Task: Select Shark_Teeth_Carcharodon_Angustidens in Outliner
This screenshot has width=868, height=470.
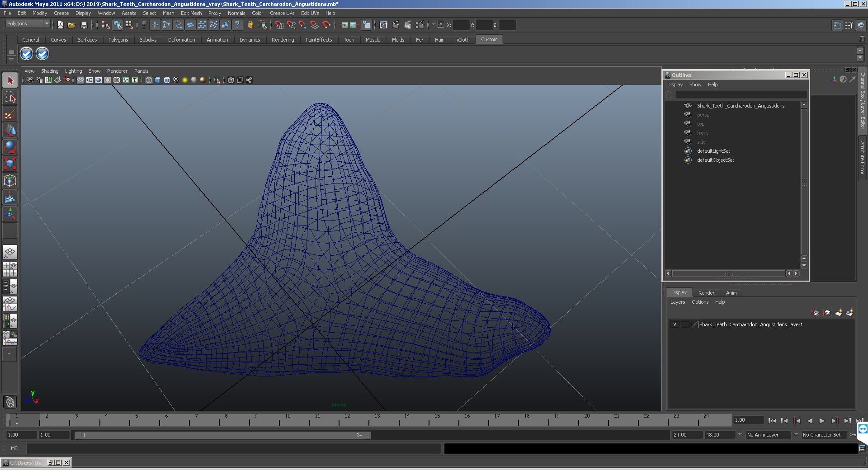Action: pos(741,106)
